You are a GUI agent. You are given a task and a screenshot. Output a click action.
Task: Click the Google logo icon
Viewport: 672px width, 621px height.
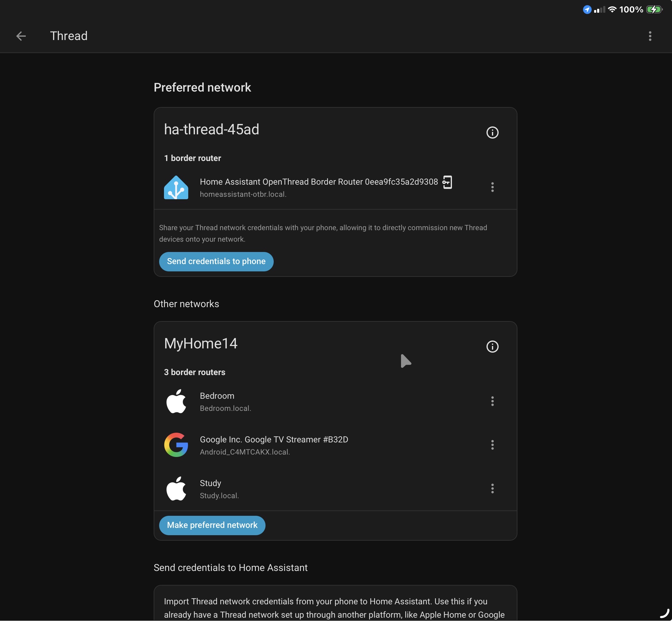tap(176, 445)
